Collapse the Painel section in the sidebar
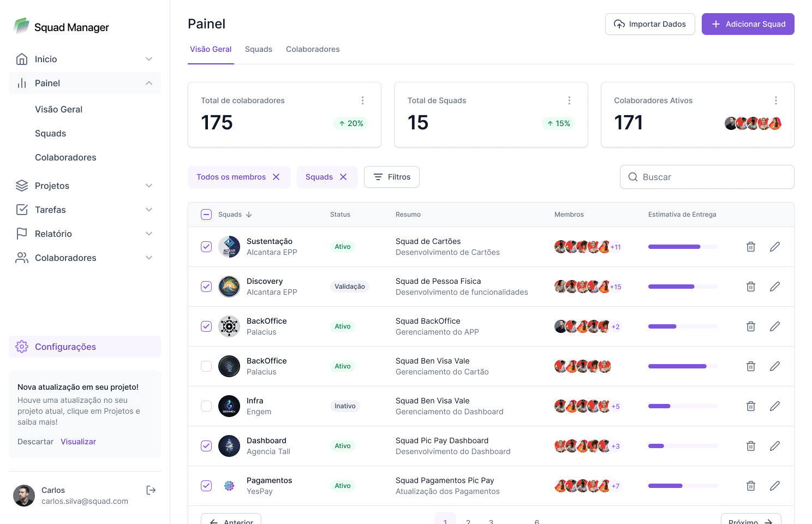The width and height of the screenshot is (812, 524). pos(148,83)
